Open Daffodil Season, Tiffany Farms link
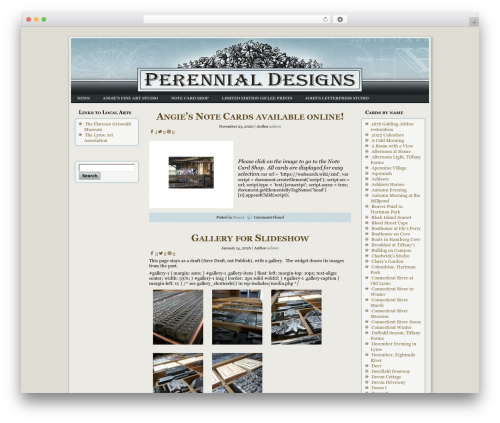The width and height of the screenshot is (500, 423). pyautogui.click(x=395, y=336)
